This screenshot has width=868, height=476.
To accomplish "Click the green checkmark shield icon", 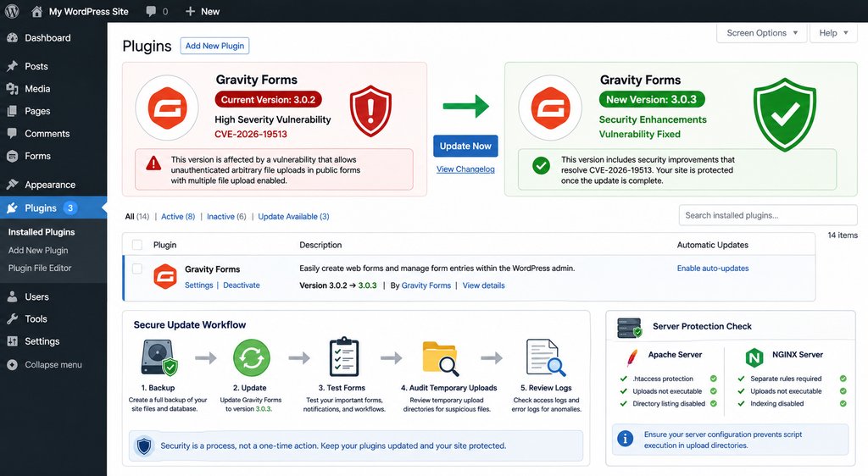I will pos(785,115).
